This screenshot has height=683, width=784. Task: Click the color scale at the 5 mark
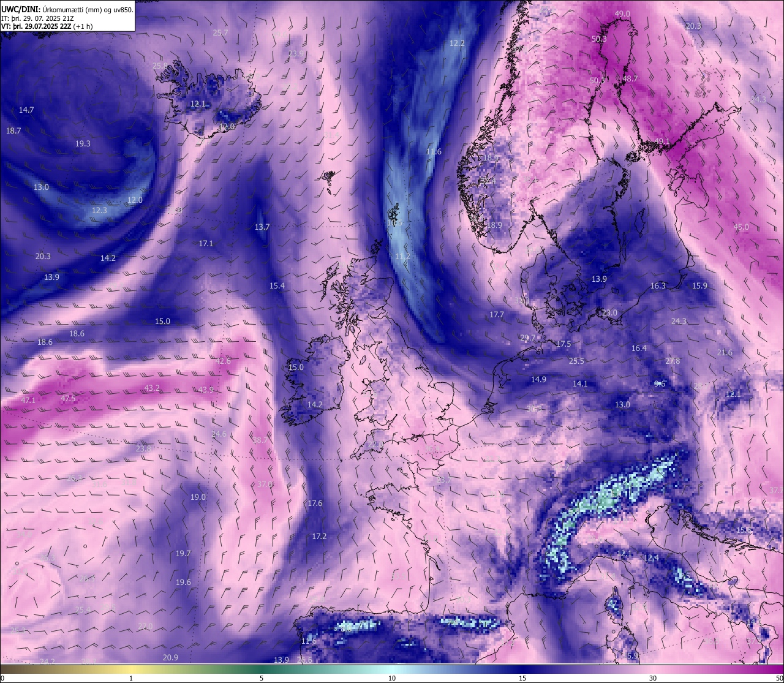(262, 678)
